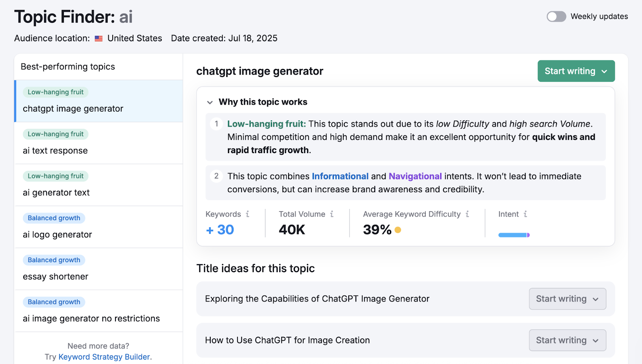642x364 pixels.
Task: Select the essay shortener topic
Action: [55, 277]
